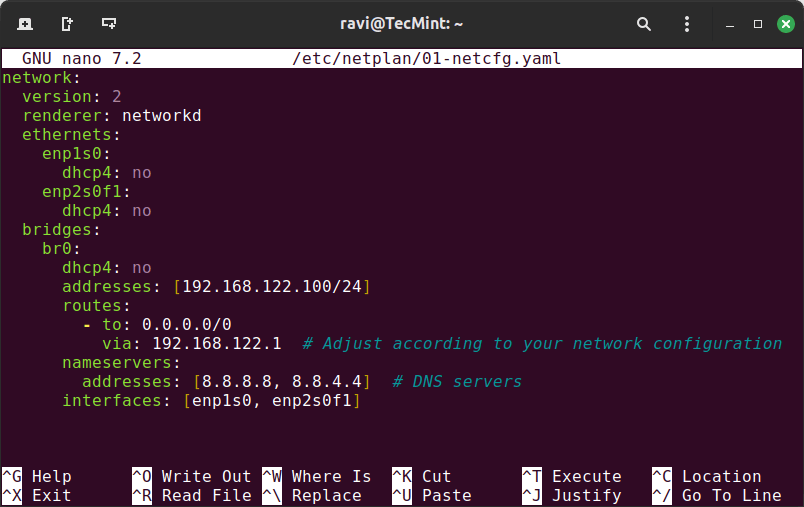Maximize the terminal window
Image resolution: width=804 pixels, height=507 pixels.
tap(758, 24)
